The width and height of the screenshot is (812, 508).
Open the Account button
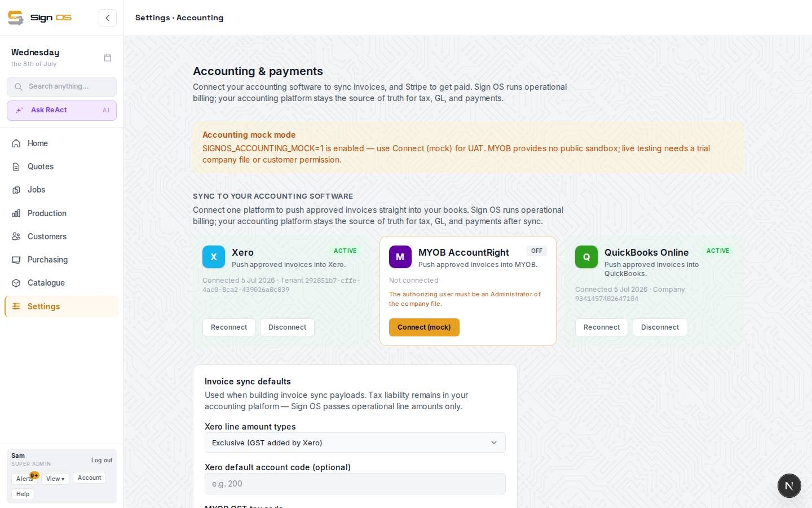click(89, 478)
